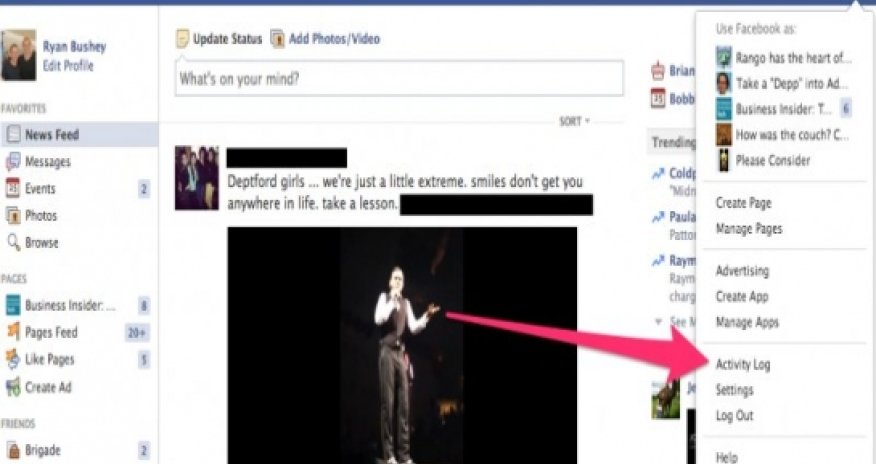Viewport: 876px width, 464px height.
Task: Click the Pages Feed flag icon
Action: 13,332
